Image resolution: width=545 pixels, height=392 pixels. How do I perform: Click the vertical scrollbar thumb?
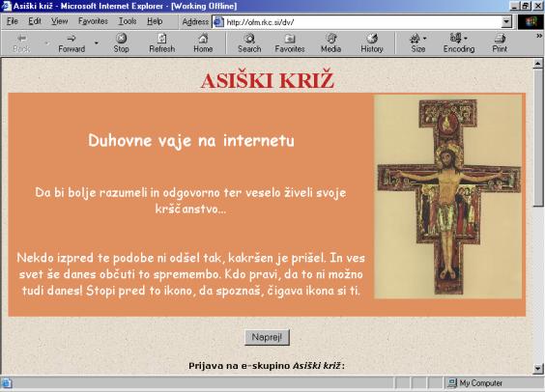[x=537, y=137]
